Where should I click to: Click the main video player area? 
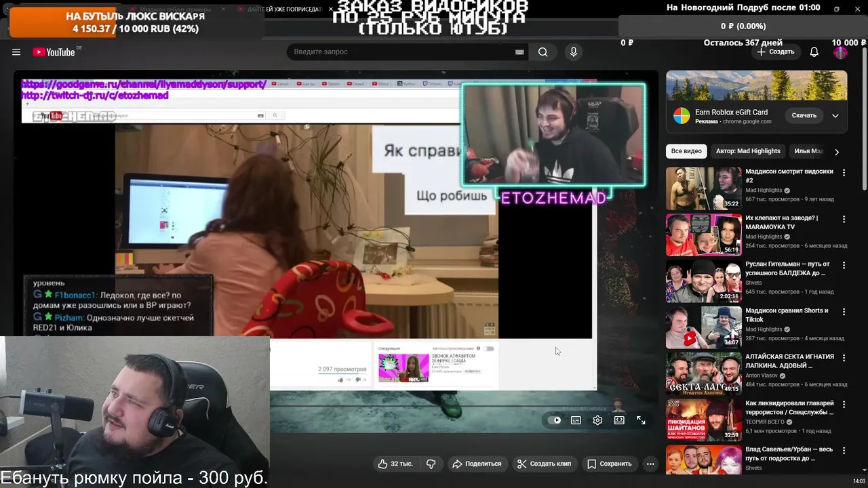[336, 251]
